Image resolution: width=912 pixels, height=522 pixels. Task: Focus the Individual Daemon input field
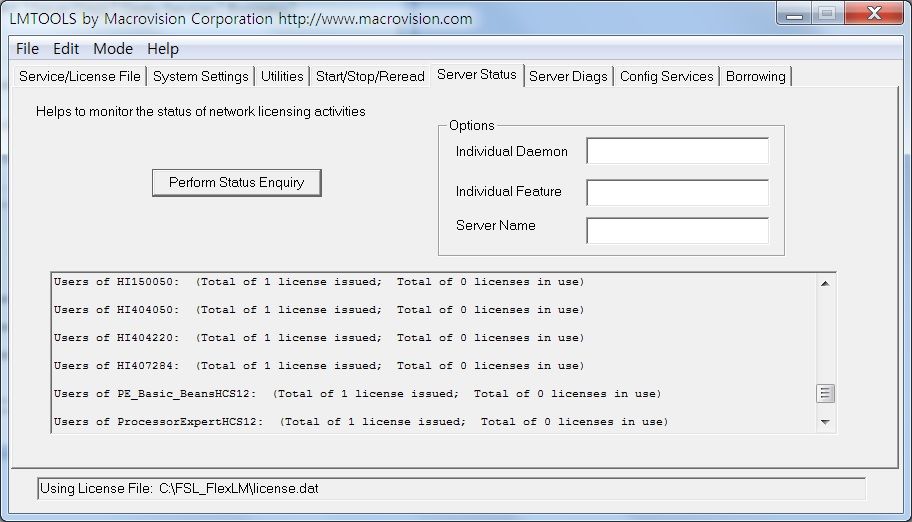pos(678,151)
